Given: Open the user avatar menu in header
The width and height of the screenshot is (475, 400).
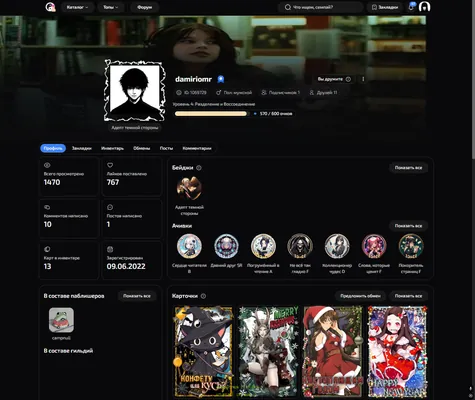Looking at the screenshot, I should click(x=424, y=7).
